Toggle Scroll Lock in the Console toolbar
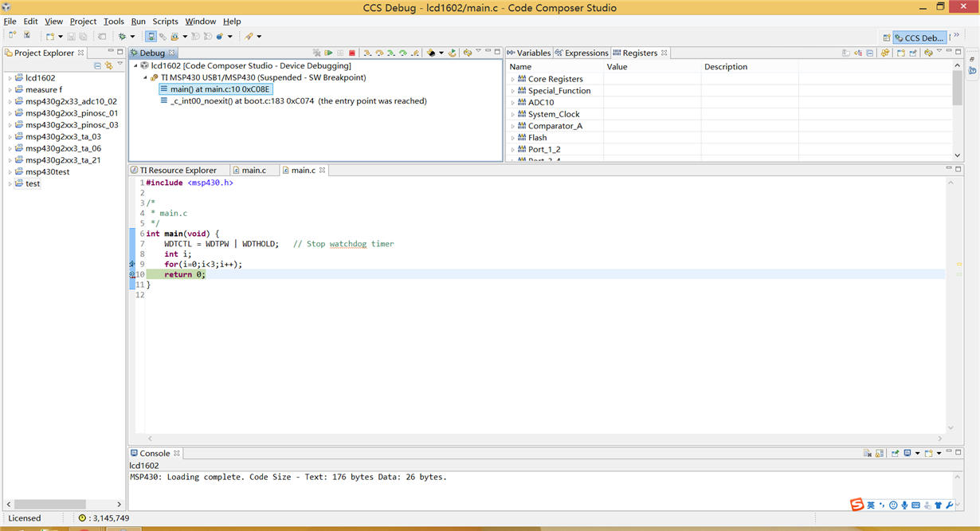Image resolution: width=980 pixels, height=531 pixels. (880, 454)
